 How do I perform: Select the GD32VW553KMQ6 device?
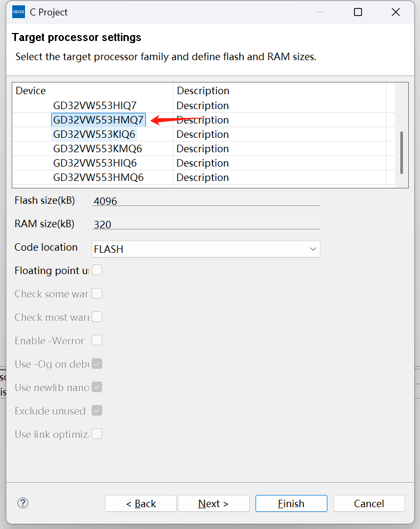(97, 148)
